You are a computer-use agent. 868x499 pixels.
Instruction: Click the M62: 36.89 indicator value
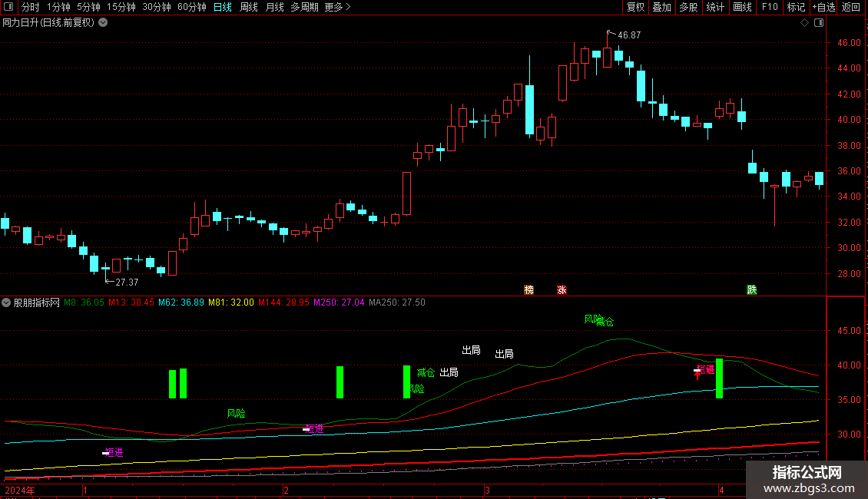pyautogui.click(x=181, y=302)
